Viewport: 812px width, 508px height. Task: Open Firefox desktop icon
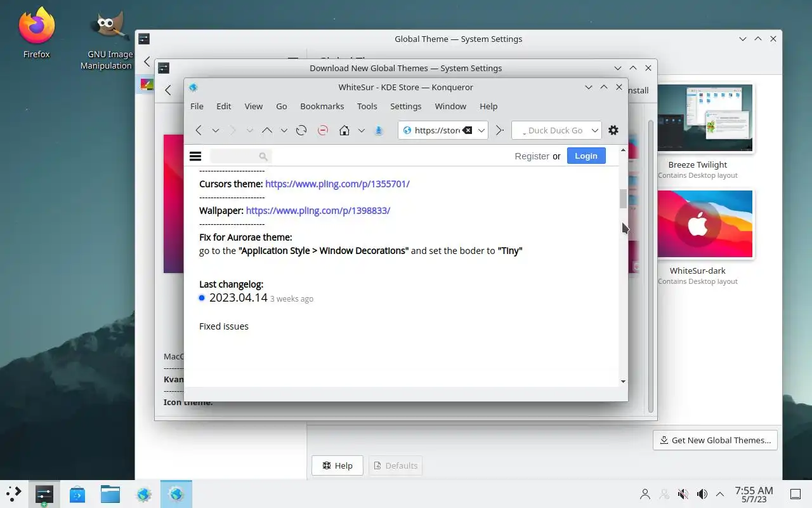37,33
